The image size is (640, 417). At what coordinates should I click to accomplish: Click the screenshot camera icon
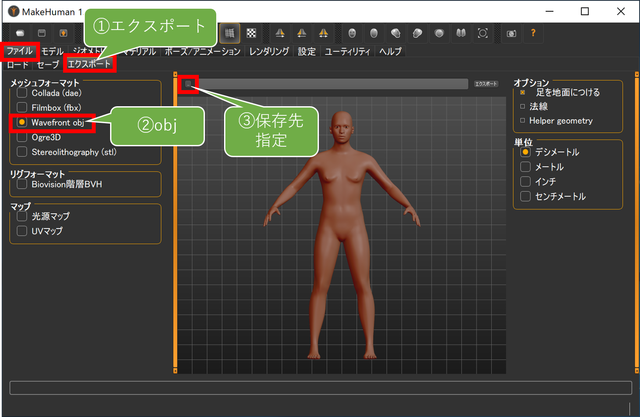(511, 33)
